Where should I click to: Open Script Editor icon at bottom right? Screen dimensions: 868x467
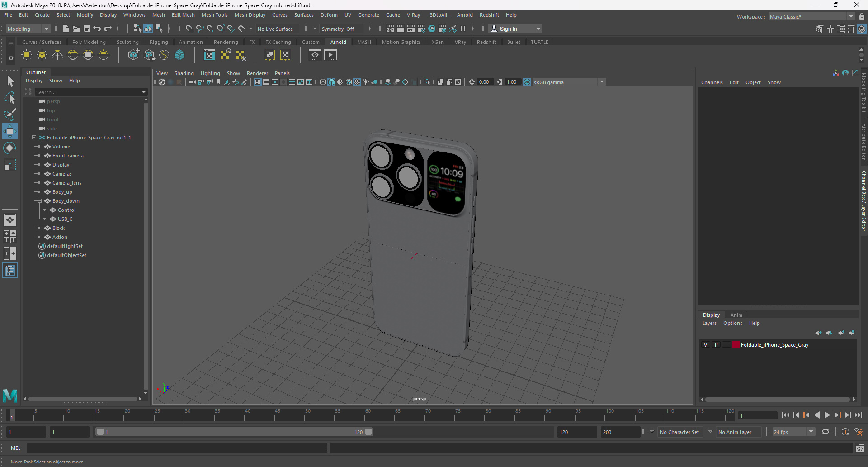[860, 448]
